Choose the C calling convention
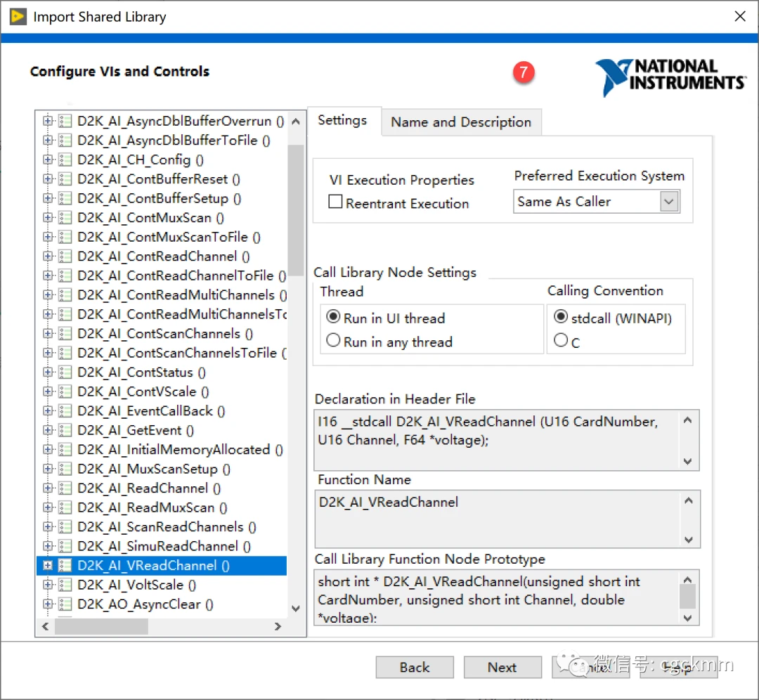The width and height of the screenshot is (759, 700). [x=561, y=341]
